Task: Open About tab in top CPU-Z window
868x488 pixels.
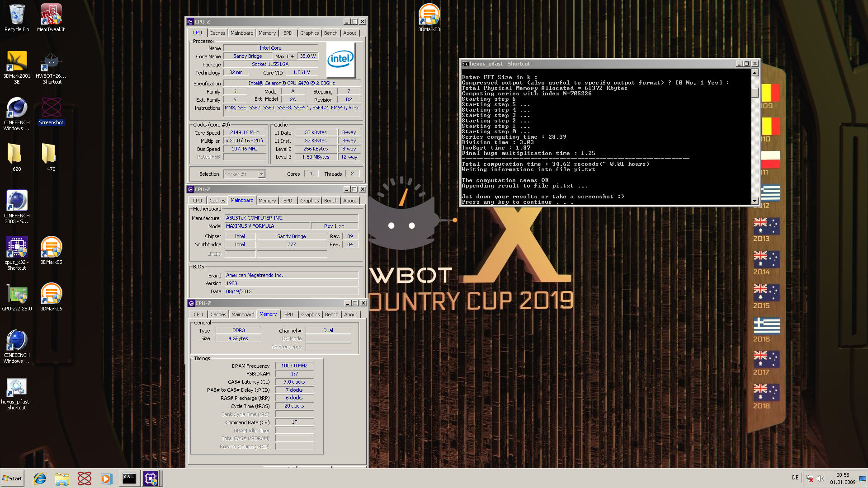Action: (350, 33)
